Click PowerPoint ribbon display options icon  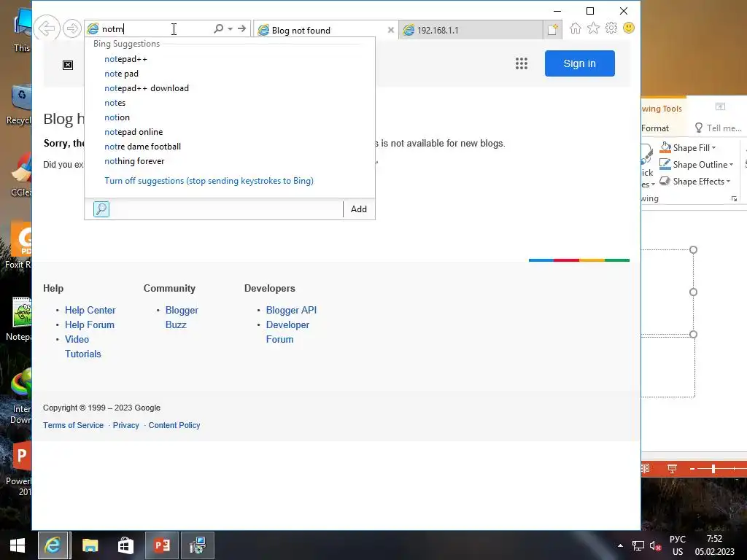point(720,106)
